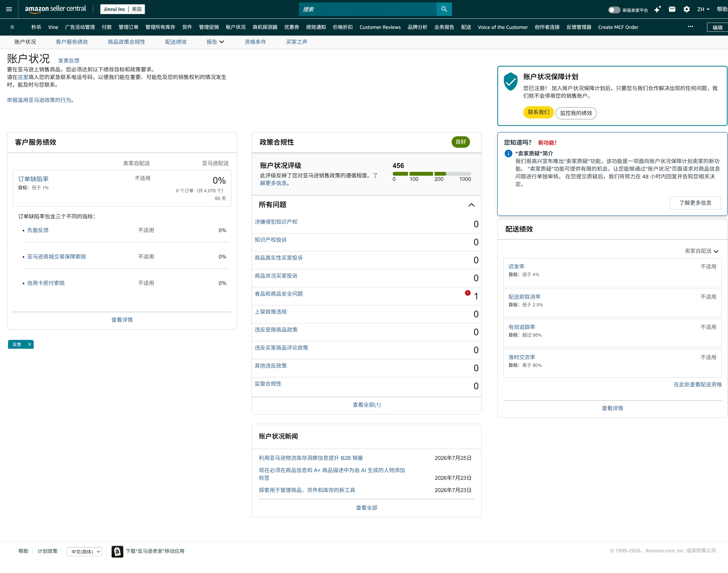Select the 配送绩效 tab
The image size is (728, 573).
click(x=176, y=42)
